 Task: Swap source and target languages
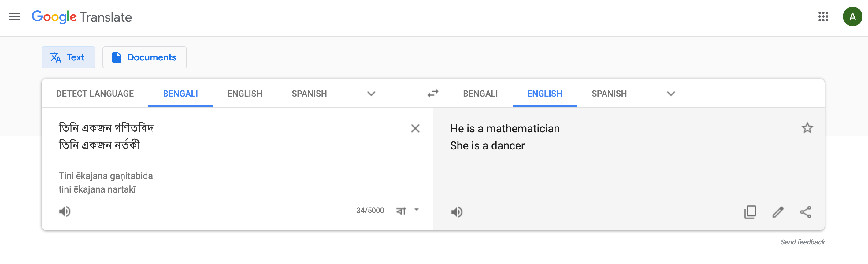point(433,93)
